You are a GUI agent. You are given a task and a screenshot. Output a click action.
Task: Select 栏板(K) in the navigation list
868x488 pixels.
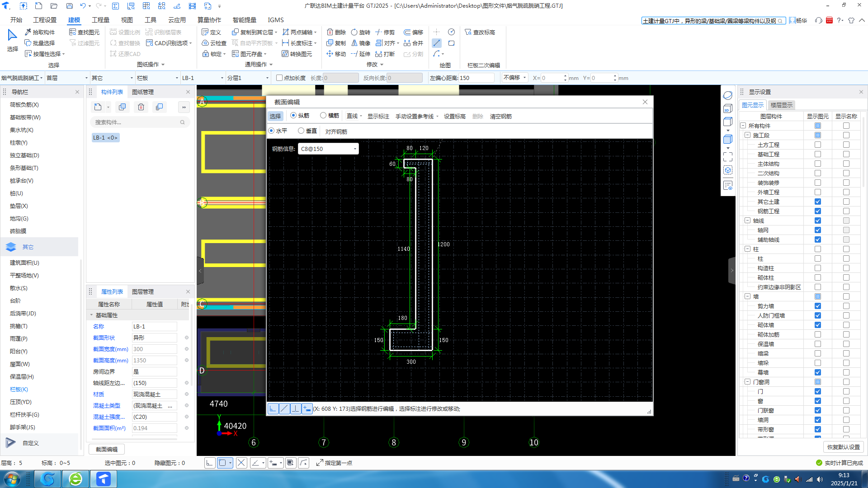click(19, 389)
